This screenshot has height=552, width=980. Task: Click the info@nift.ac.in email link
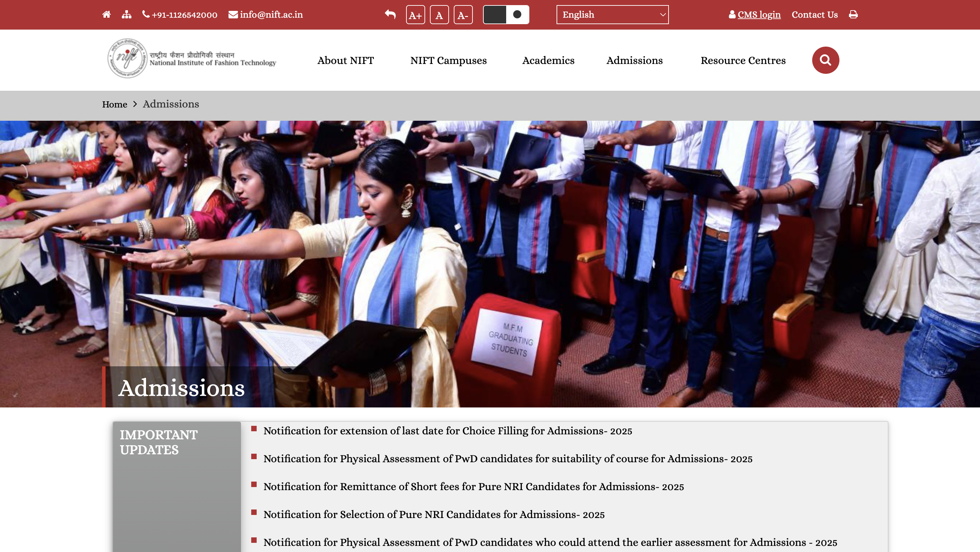(266, 14)
